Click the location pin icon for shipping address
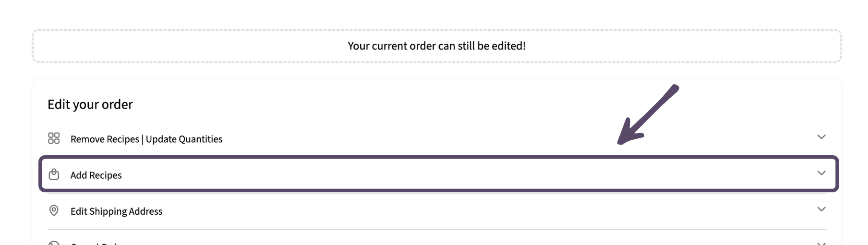The height and width of the screenshot is (245, 868). point(54,210)
